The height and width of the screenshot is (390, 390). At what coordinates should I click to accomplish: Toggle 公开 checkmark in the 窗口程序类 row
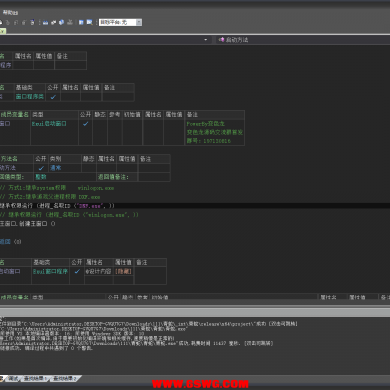pos(53,97)
